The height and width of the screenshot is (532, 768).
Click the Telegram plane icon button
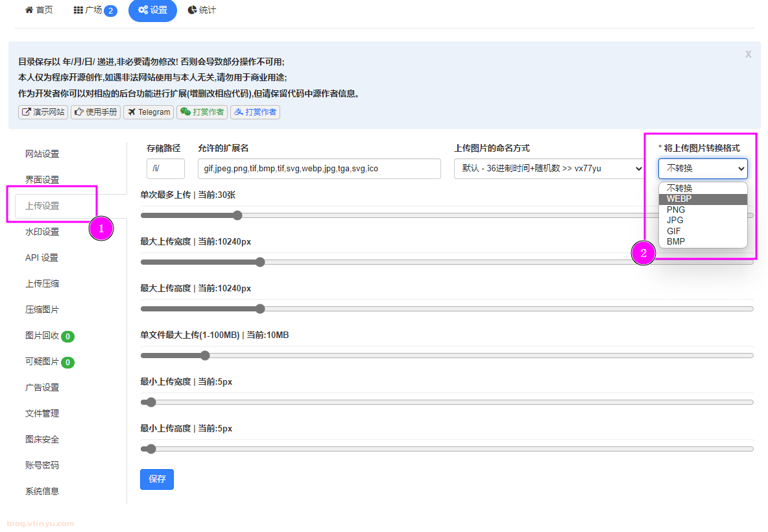tap(149, 112)
